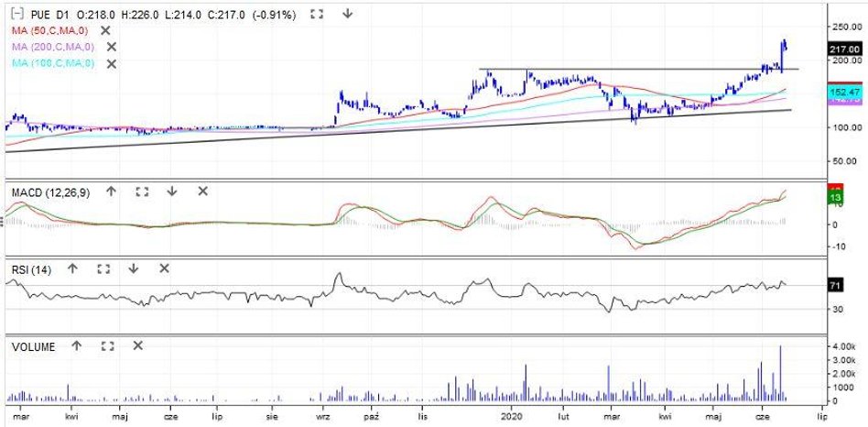Select the MA (200,C,MA,0) indicator label
Viewport: 868px width, 427px height.
point(53,47)
